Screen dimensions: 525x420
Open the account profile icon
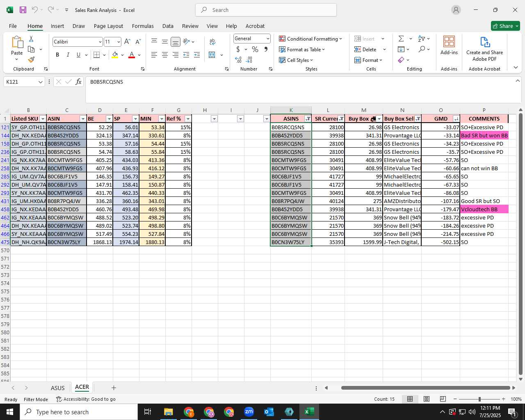tap(456, 10)
